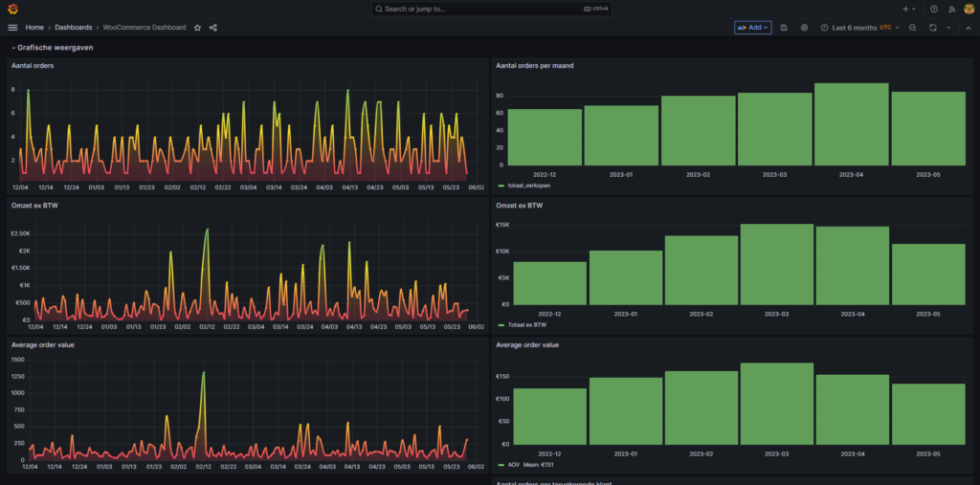Save dashboard with the floppy-disk icon
The width and height of the screenshot is (980, 485).
(785, 28)
